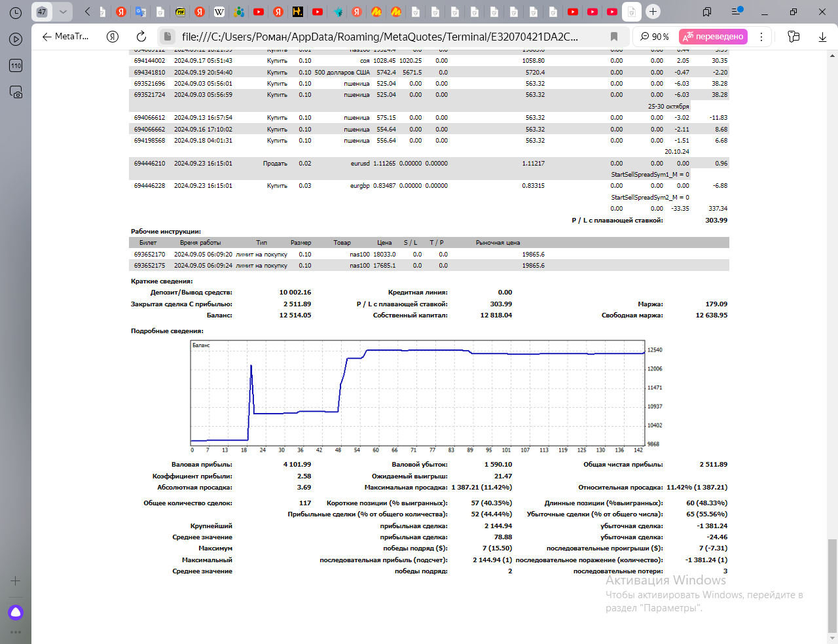Open a new tab with plus button
This screenshot has height=644, width=838.
click(x=653, y=12)
